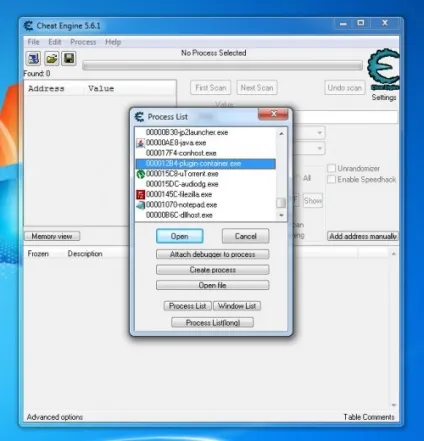Click the Process List button
424x441 pixels.
point(187,306)
